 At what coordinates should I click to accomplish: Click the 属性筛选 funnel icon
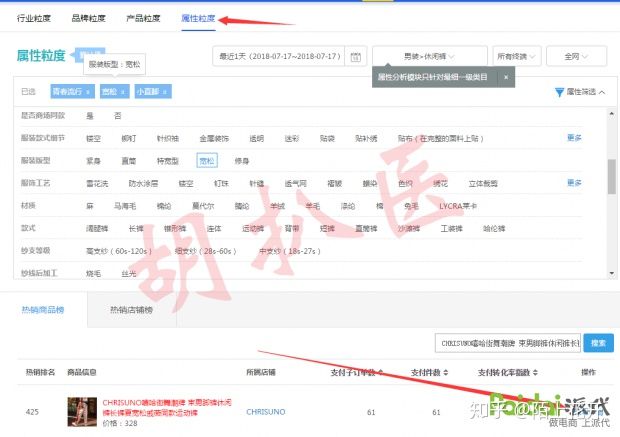coord(559,92)
